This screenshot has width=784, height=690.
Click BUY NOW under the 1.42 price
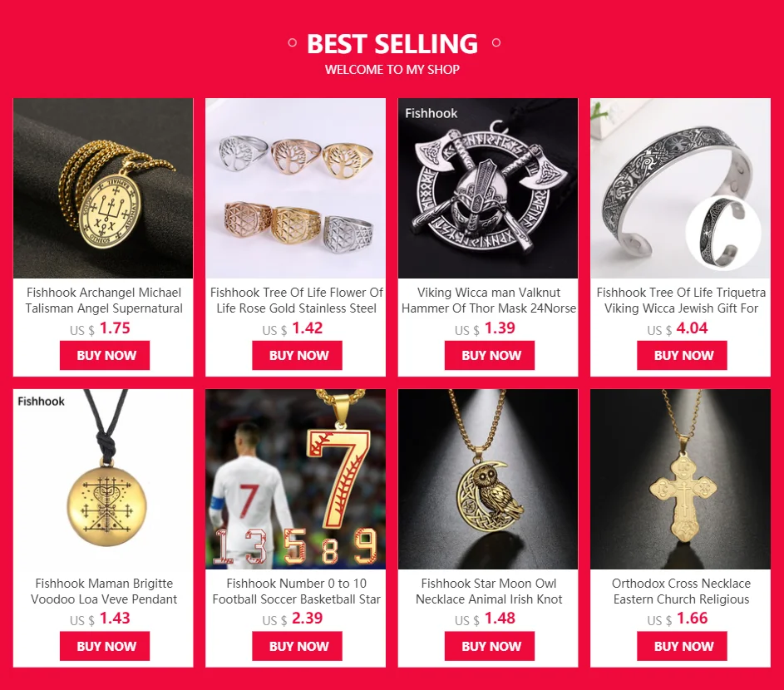pos(297,356)
